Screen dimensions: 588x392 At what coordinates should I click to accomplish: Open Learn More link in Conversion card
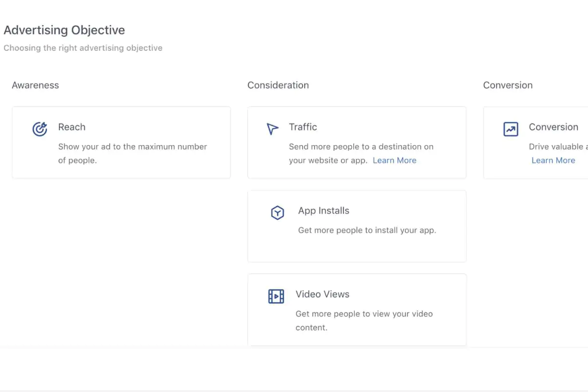[553, 160]
